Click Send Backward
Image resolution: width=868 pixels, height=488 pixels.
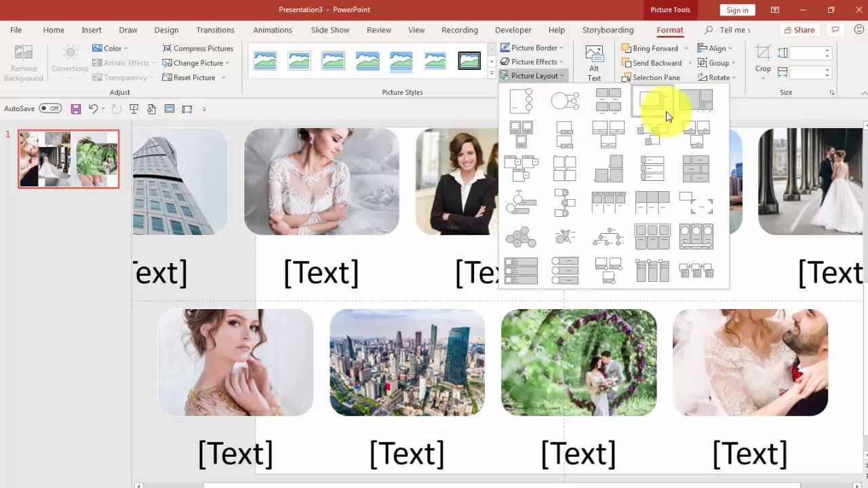click(651, 63)
